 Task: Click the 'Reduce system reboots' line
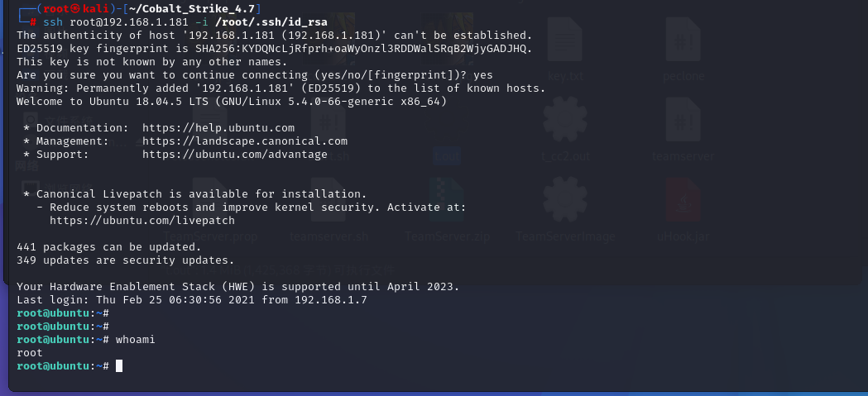pyautogui.click(x=252, y=207)
